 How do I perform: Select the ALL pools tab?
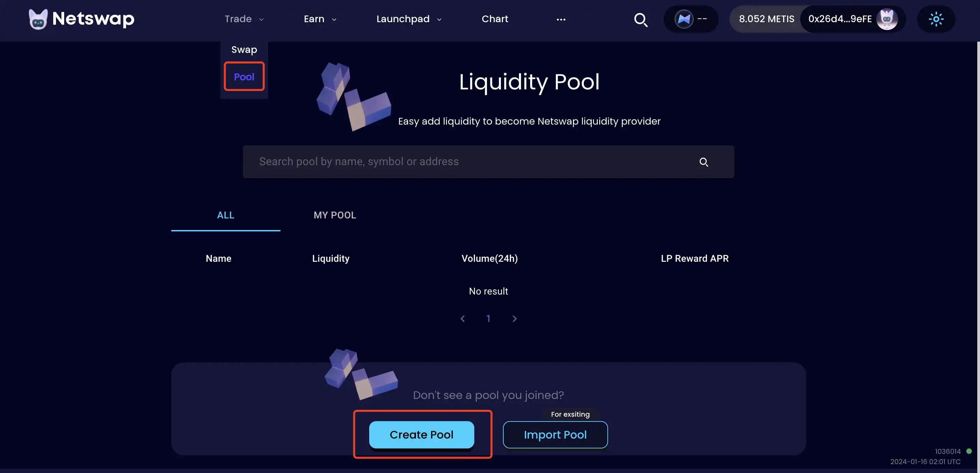point(226,216)
